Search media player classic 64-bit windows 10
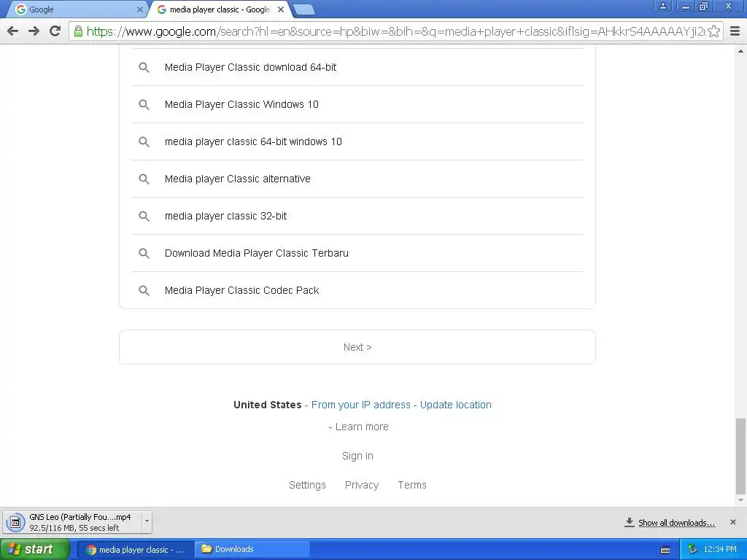This screenshot has height=560, width=747. 357,141
